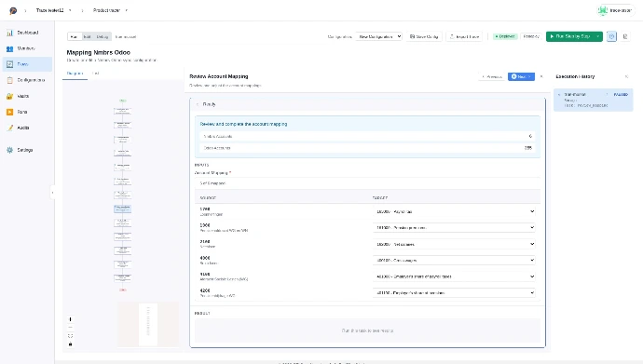Click the green start node in diagram
This screenshot has height=364, width=643.
pyautogui.click(x=123, y=101)
